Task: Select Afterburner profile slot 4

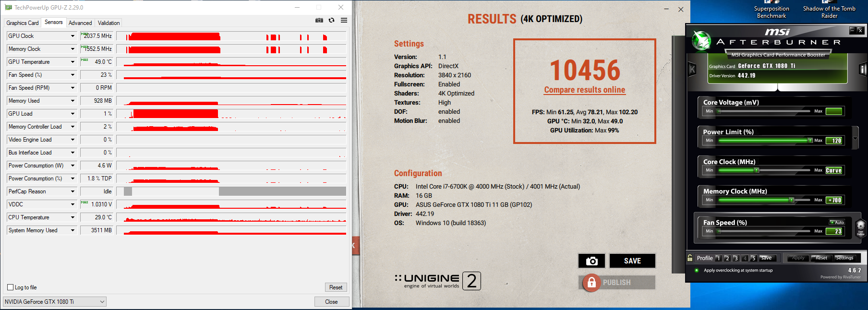Action: [745, 258]
